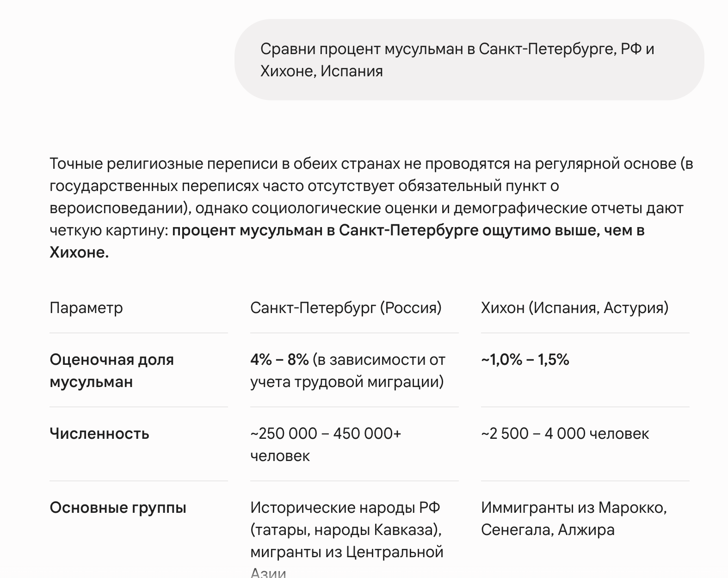The image size is (728, 578).
Task: Click the Оценочная доля мусульман row label
Action: click(111, 371)
